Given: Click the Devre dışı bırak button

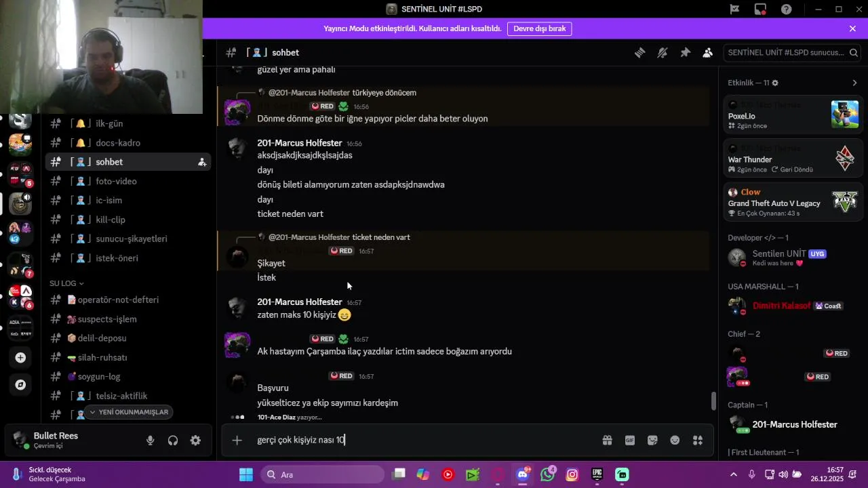Looking at the screenshot, I should point(539,28).
